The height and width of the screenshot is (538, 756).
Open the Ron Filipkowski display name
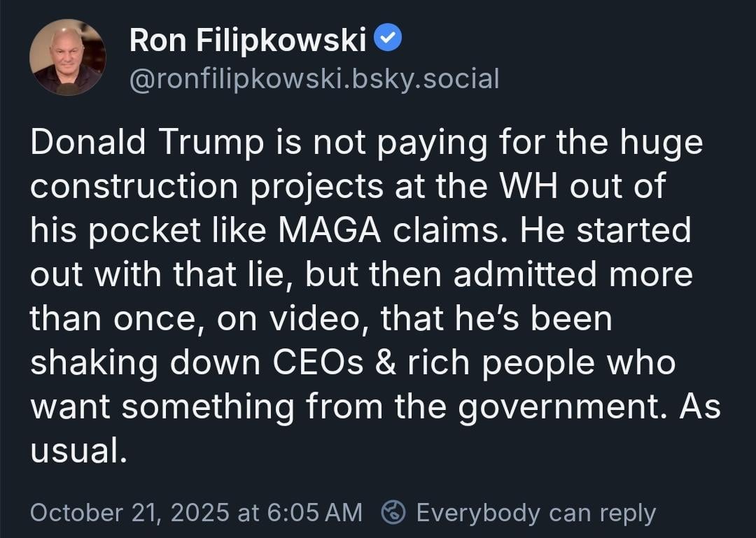(248, 42)
